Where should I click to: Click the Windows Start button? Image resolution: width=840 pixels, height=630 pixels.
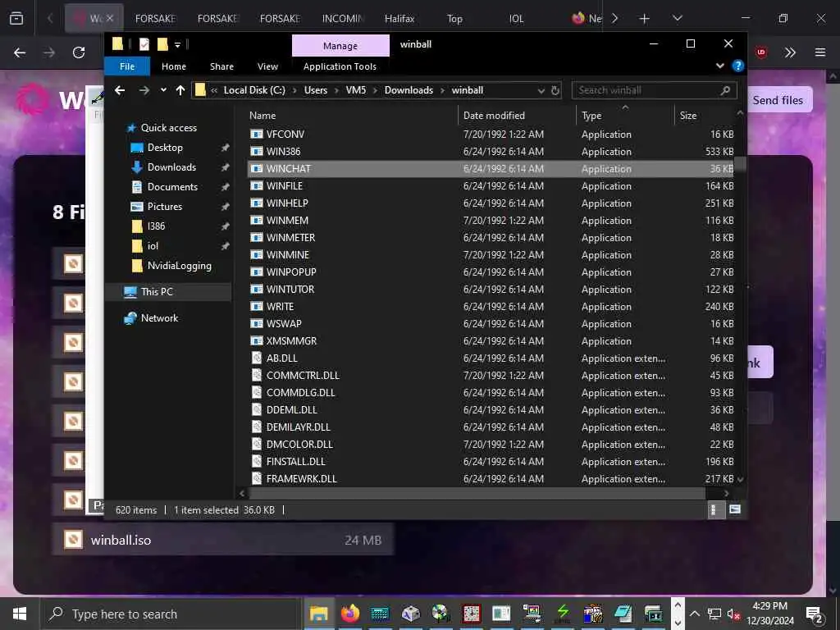20,614
